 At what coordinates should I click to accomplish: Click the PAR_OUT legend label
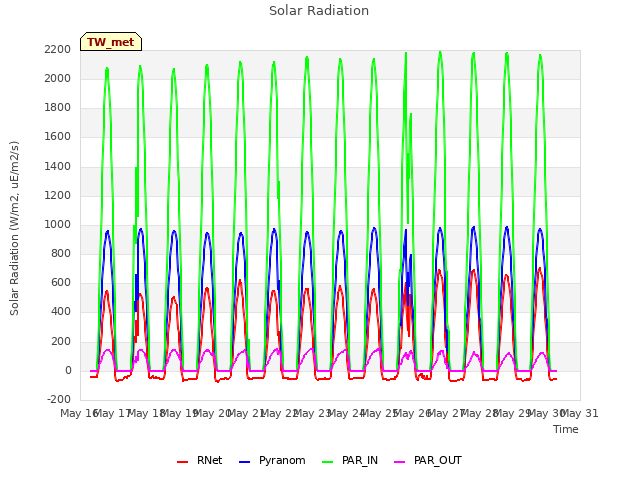pyautogui.click(x=438, y=460)
